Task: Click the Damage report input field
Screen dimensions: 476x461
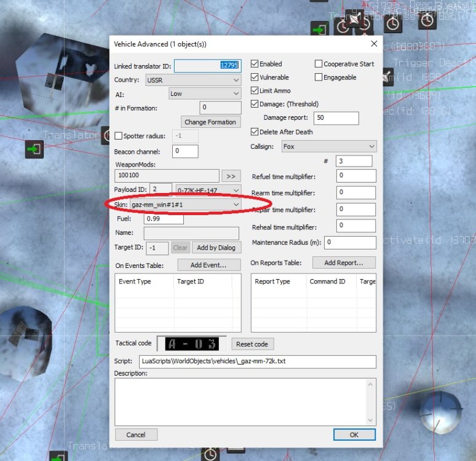Action: tap(336, 118)
